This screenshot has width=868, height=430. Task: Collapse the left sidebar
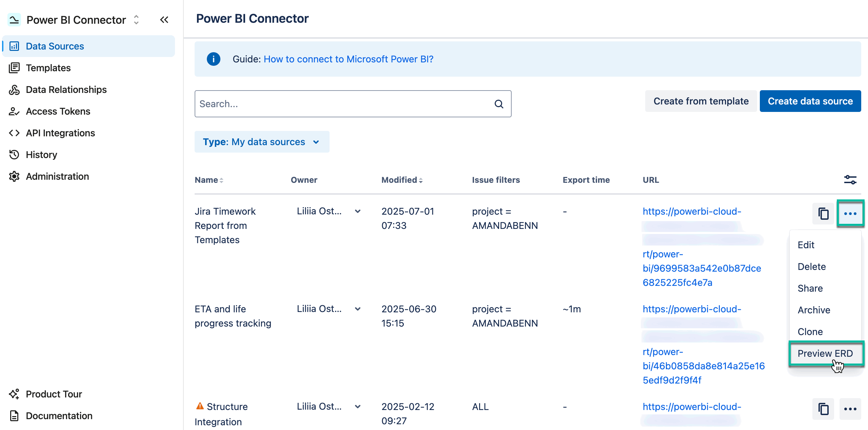tap(164, 20)
